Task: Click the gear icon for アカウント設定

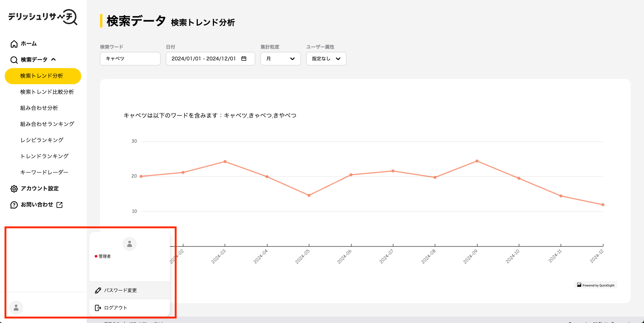Action: click(x=14, y=189)
